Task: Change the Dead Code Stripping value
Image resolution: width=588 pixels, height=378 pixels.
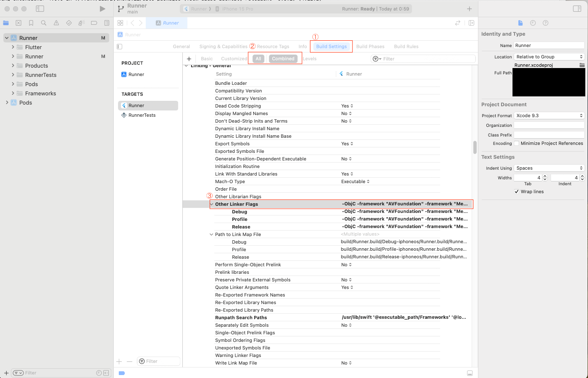Action: pyautogui.click(x=347, y=106)
